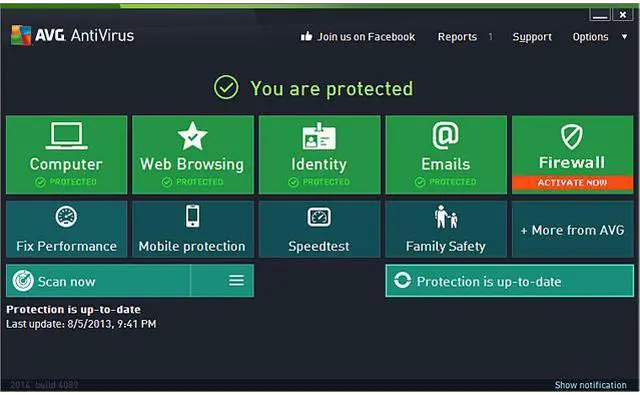Click the build number text at bottom
Viewport: 640px width, 395px height.
pos(44,385)
